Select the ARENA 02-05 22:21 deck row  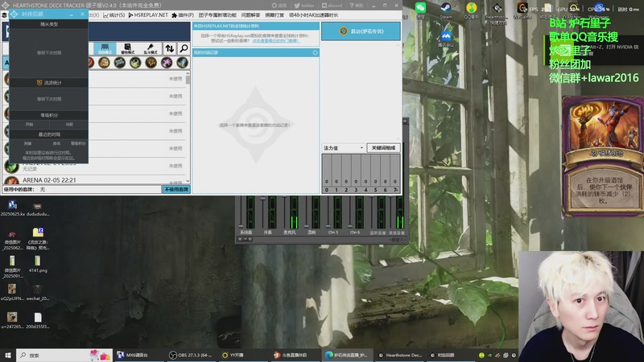coord(95,180)
